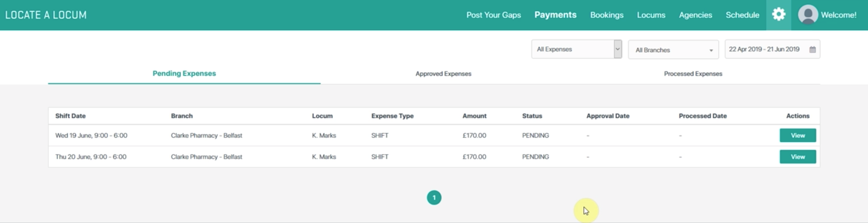Select the Pending Expenses tab

tap(184, 74)
